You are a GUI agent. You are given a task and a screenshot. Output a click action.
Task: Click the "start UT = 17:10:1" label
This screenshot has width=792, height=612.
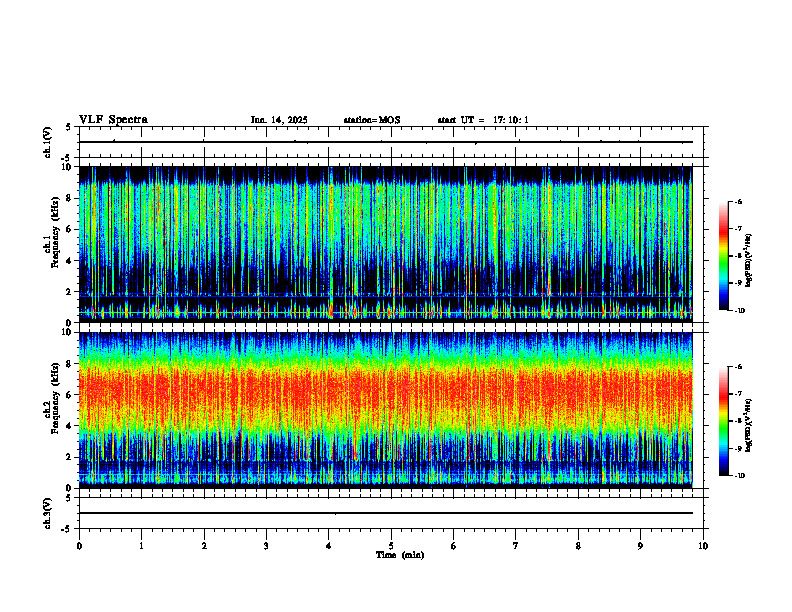(483, 120)
